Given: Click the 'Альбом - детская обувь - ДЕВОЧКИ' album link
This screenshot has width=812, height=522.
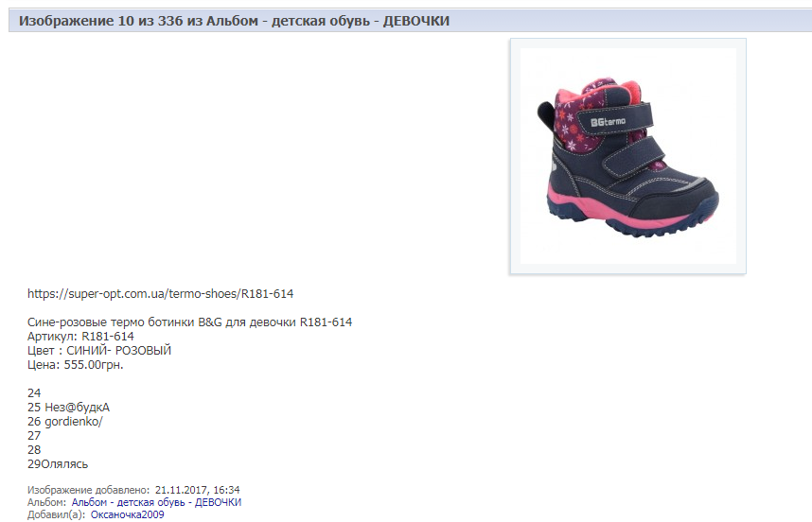Looking at the screenshot, I should [x=156, y=502].
